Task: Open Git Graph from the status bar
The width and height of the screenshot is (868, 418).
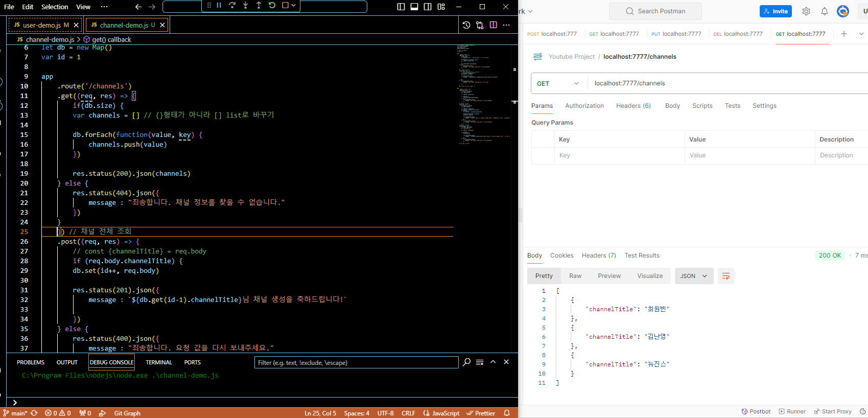Action: click(x=127, y=413)
